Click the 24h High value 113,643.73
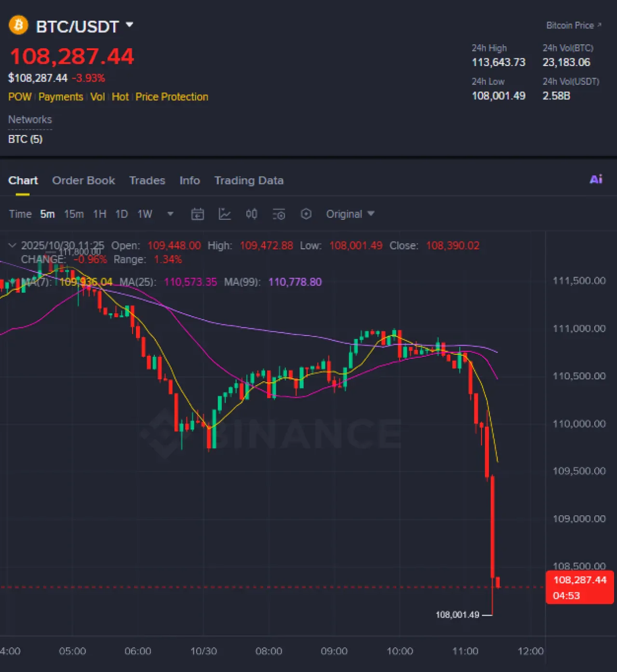The width and height of the screenshot is (617, 672). (498, 63)
